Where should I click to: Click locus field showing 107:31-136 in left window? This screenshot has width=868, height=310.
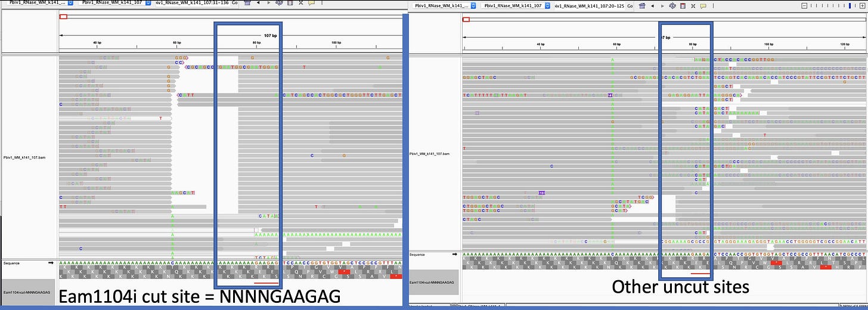coord(191,3)
